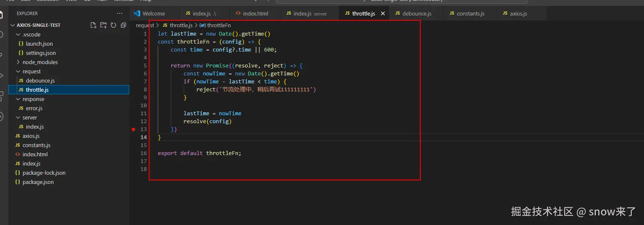This screenshot has height=225, width=644.
Task: Click 'export default throttleFn;' code line
Action: click(x=200, y=153)
